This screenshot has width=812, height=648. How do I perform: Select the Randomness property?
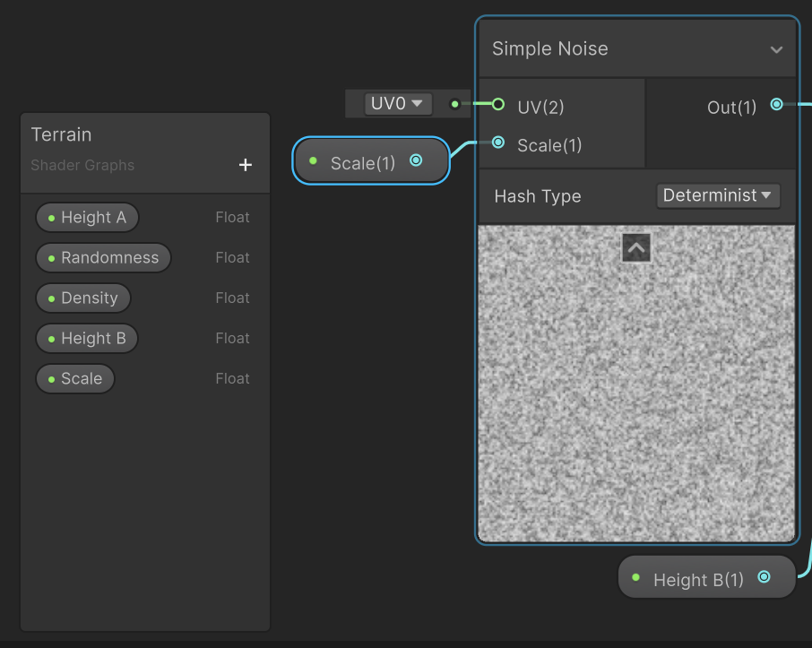click(103, 257)
